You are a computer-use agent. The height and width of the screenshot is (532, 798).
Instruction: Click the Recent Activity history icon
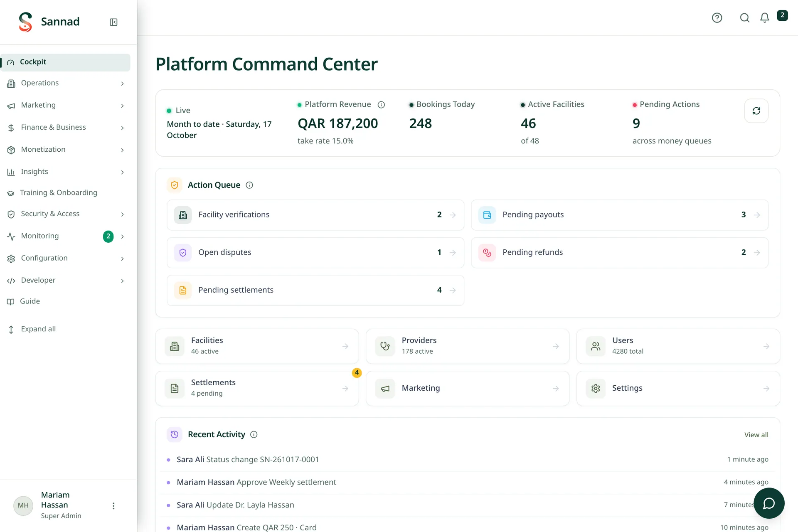175,434
